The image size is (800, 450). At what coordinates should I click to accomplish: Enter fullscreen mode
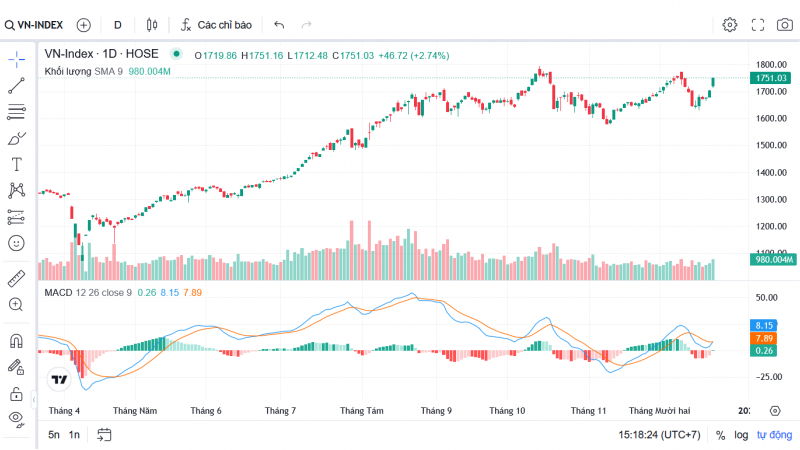coord(757,24)
